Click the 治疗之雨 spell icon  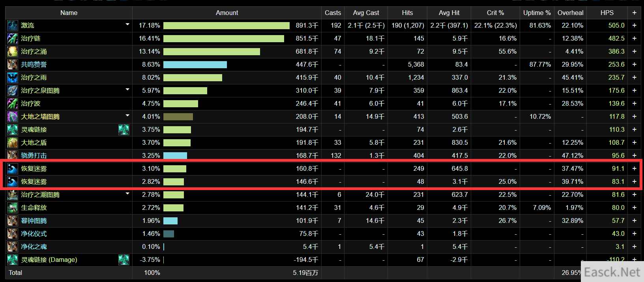[x=13, y=78]
